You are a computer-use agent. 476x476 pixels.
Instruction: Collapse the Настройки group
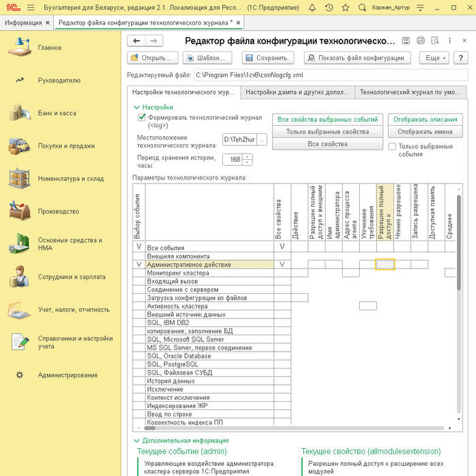click(x=137, y=107)
